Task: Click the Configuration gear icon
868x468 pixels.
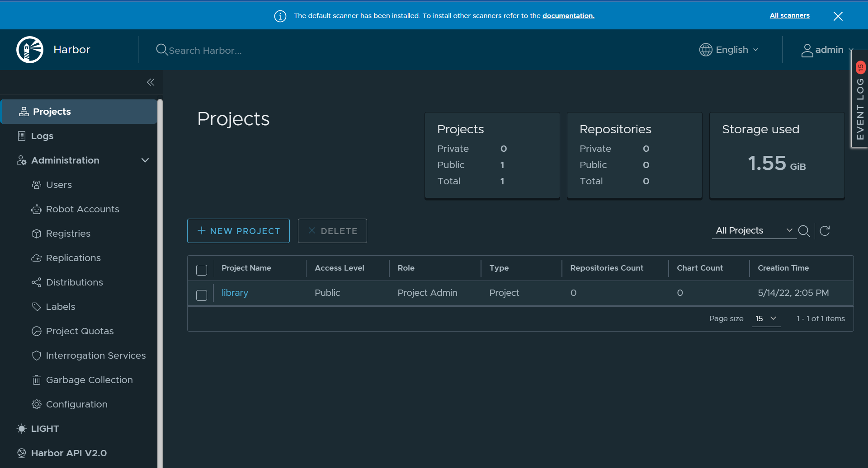Action: point(37,404)
